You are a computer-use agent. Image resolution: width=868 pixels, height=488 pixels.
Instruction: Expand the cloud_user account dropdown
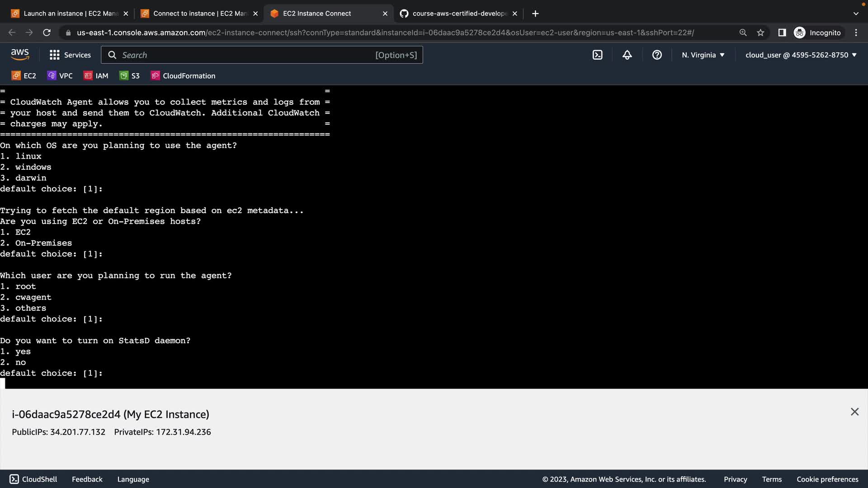pyautogui.click(x=801, y=55)
